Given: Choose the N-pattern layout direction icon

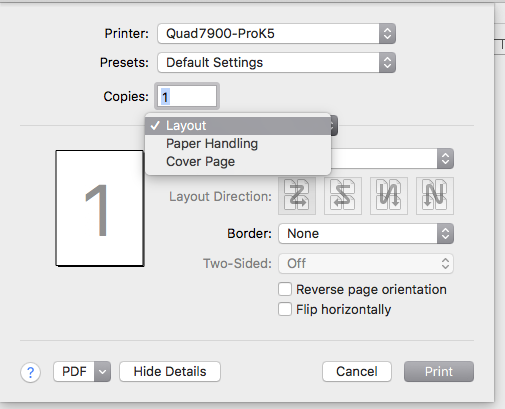Looking at the screenshot, I should [435, 196].
